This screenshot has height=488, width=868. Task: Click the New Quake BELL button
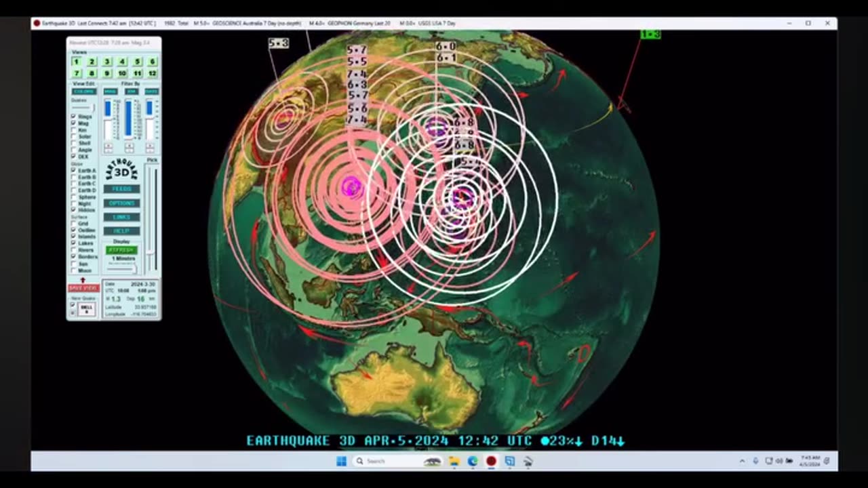(x=87, y=308)
